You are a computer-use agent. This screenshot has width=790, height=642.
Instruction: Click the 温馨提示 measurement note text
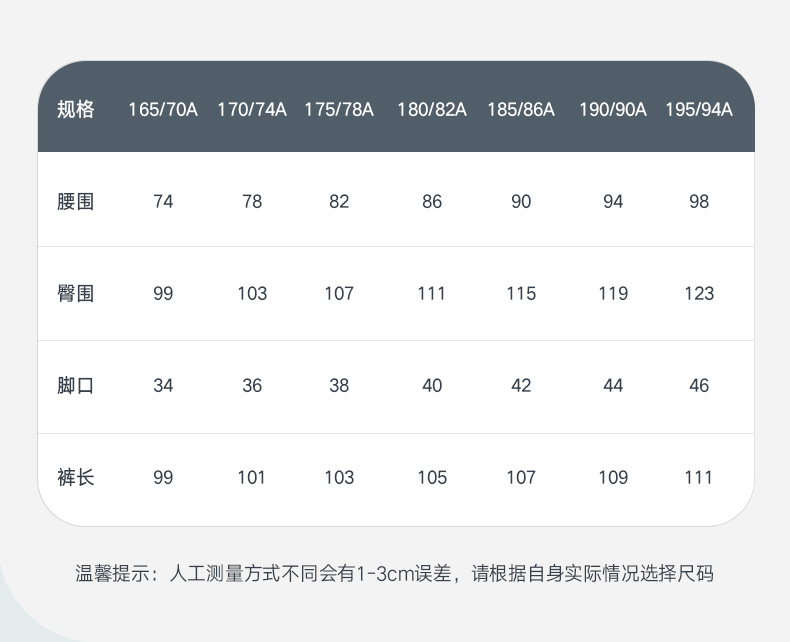point(395,574)
